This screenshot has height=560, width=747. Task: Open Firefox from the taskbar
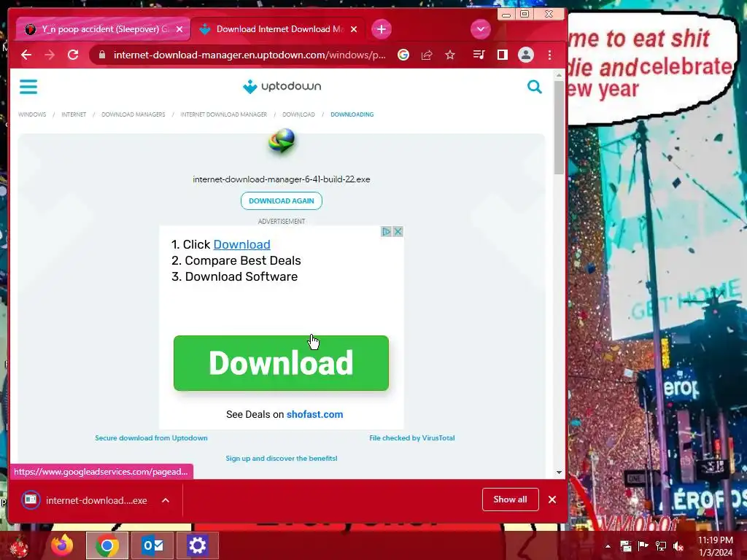tap(62, 545)
